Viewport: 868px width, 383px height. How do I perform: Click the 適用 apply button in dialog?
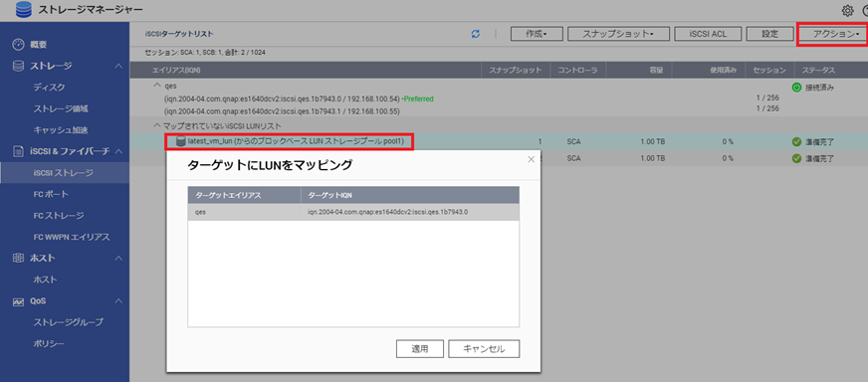coord(420,349)
